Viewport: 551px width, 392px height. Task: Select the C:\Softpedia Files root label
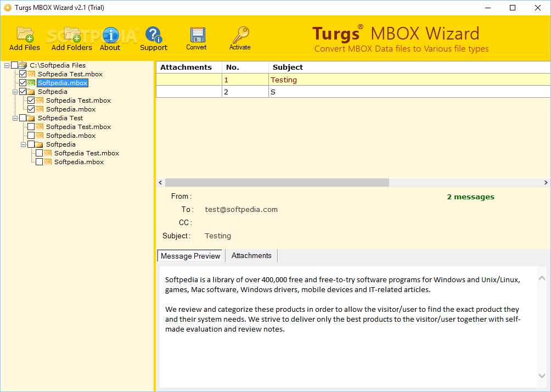pos(58,65)
